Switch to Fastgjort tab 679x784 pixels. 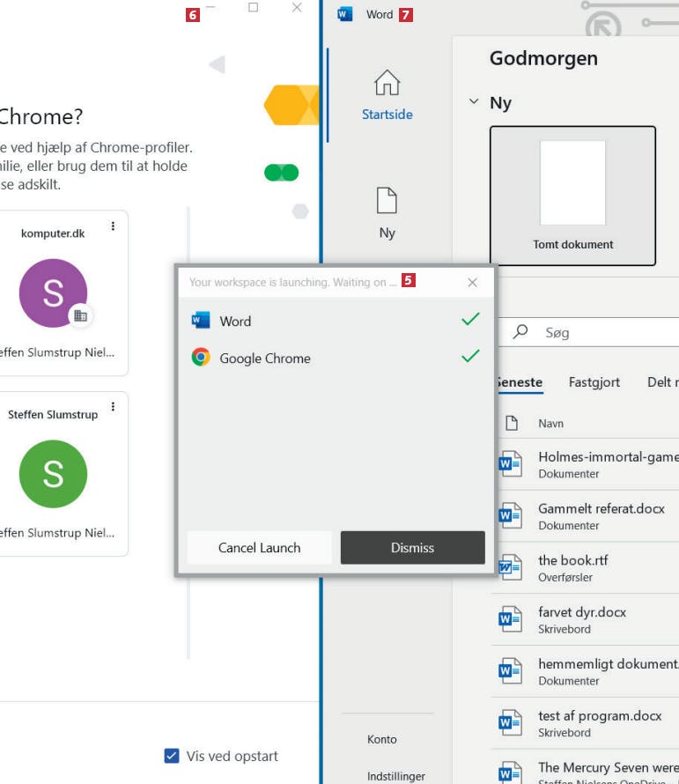pos(594,382)
